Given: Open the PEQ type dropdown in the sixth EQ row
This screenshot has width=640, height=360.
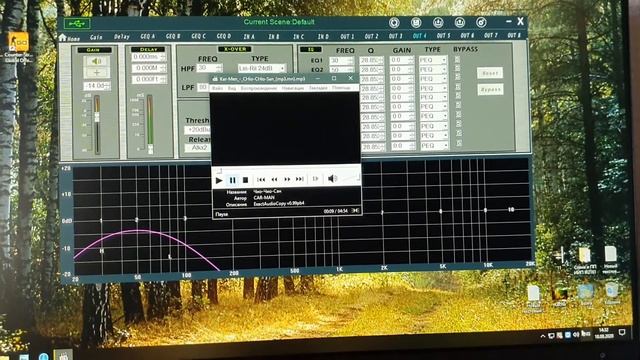Looking at the screenshot, I should point(433,107).
